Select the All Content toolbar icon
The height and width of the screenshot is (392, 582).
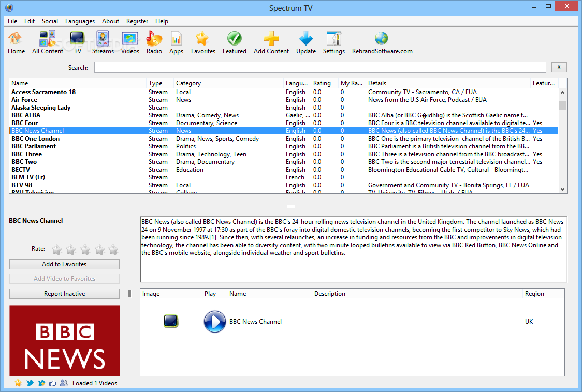pyautogui.click(x=48, y=39)
